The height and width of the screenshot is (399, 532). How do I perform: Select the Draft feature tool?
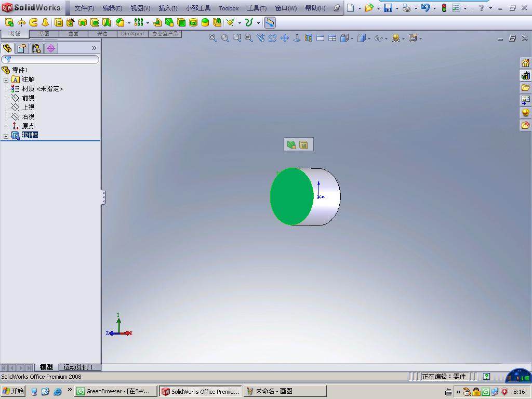169,23
